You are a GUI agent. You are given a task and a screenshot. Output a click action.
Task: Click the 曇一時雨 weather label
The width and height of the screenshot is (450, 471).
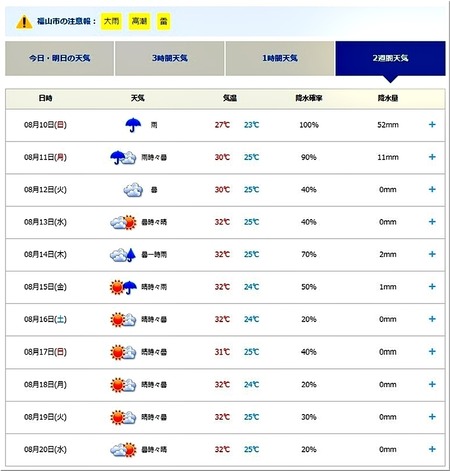(154, 255)
